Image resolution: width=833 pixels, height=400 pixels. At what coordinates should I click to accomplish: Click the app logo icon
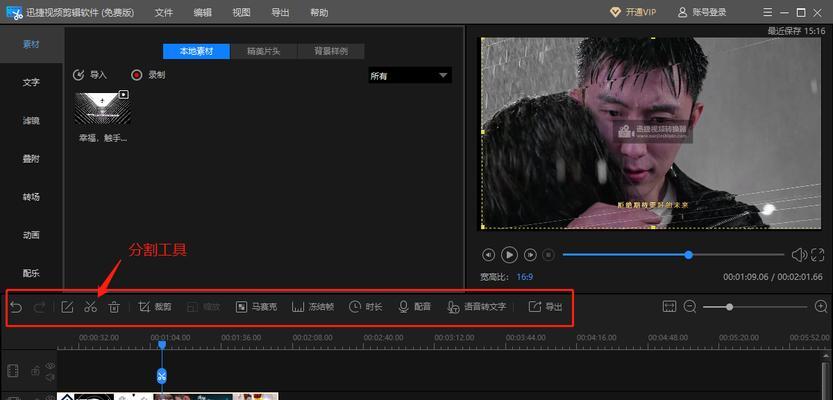(14, 12)
